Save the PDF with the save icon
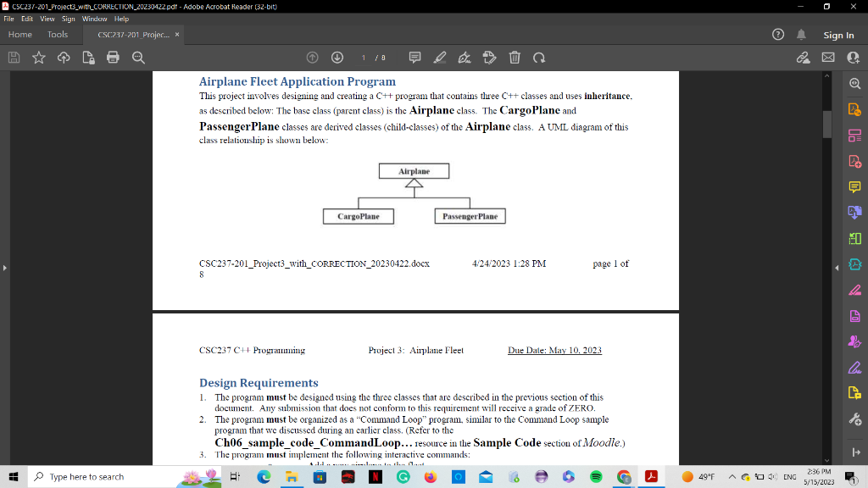868x488 pixels. (x=14, y=57)
